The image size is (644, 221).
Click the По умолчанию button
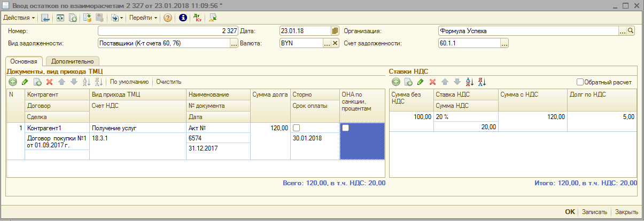129,82
